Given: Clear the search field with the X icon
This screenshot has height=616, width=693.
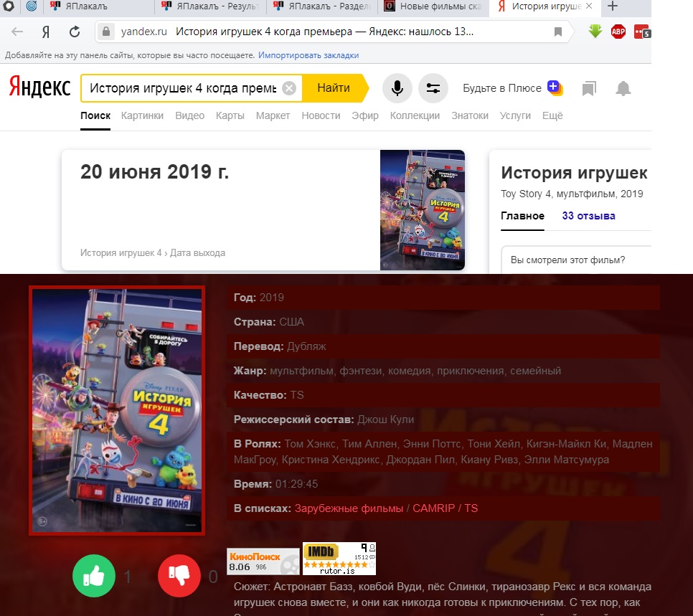Looking at the screenshot, I should pos(289,88).
